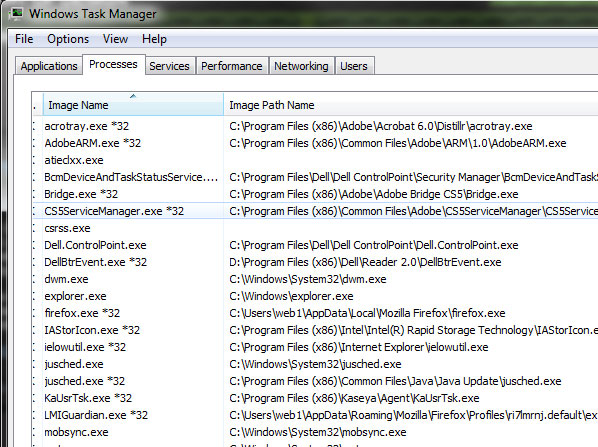Image resolution: width=598 pixels, height=447 pixels.
Task: Select the BcmDeviceAndTaskStatusService process
Action: click(131, 177)
